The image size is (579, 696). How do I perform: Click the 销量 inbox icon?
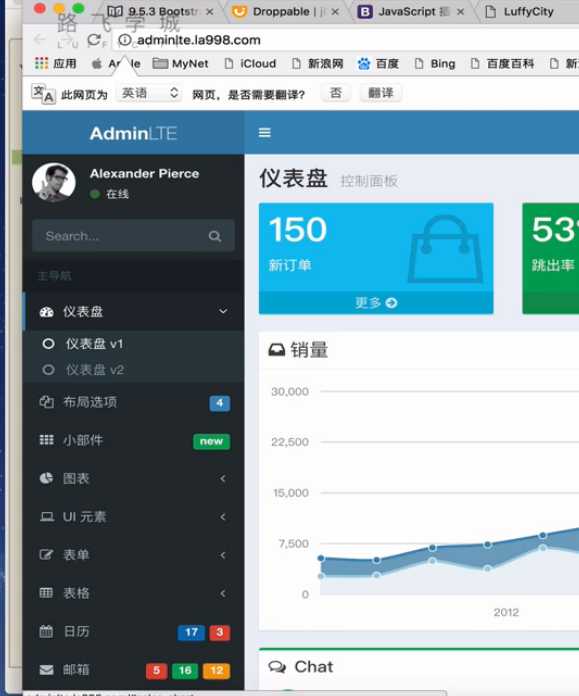pyautogui.click(x=277, y=350)
